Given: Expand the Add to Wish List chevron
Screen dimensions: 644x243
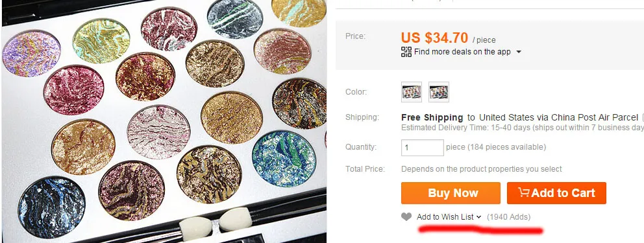Looking at the screenshot, I should coord(478,217).
